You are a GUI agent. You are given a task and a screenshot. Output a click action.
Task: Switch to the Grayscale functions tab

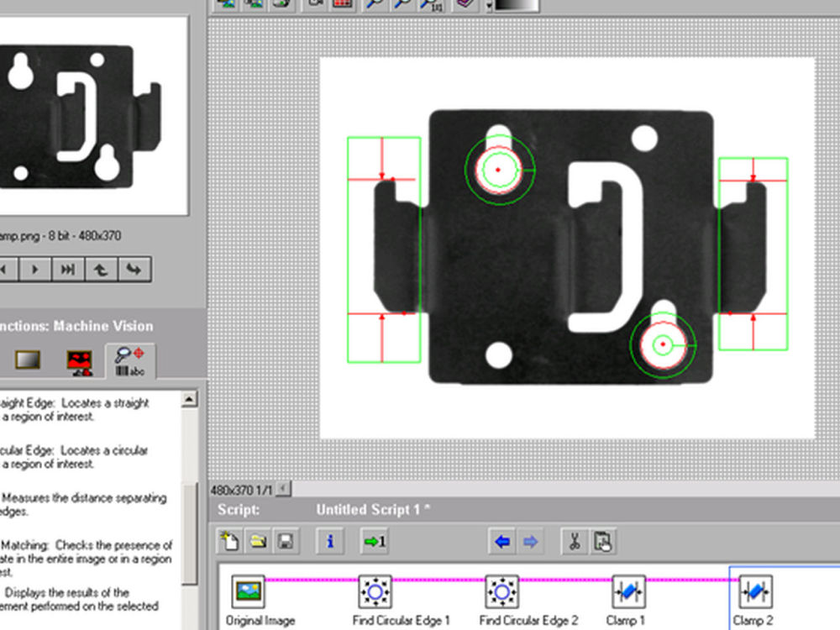click(28, 360)
